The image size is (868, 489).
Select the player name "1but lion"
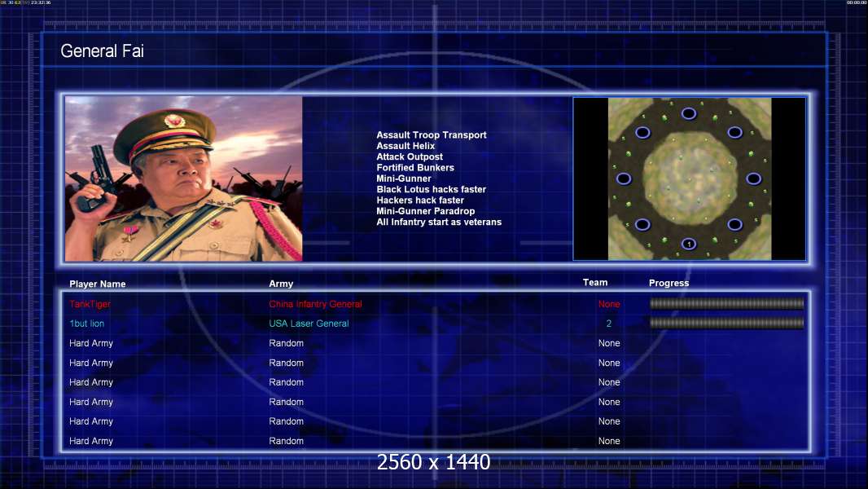click(x=86, y=324)
